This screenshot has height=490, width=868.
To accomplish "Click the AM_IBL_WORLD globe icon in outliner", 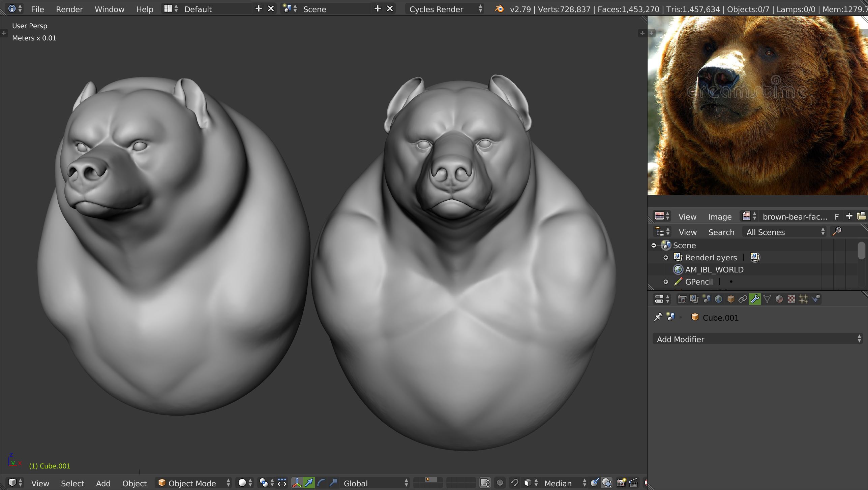I will (678, 269).
